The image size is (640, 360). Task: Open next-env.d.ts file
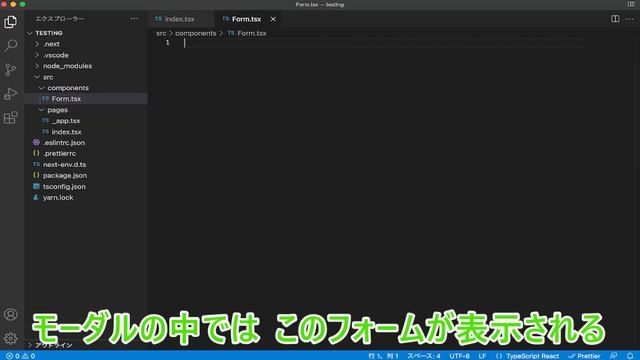[86, 164]
